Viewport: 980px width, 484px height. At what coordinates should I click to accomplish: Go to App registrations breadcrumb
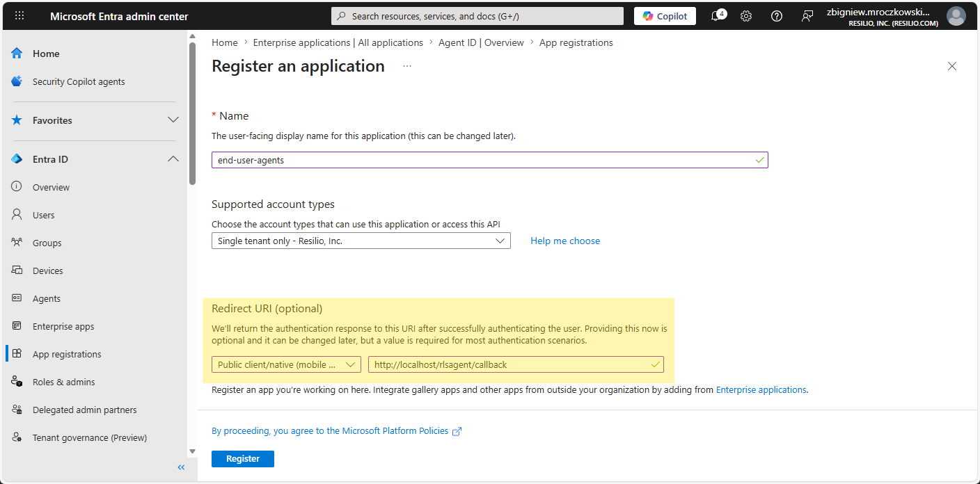576,42
